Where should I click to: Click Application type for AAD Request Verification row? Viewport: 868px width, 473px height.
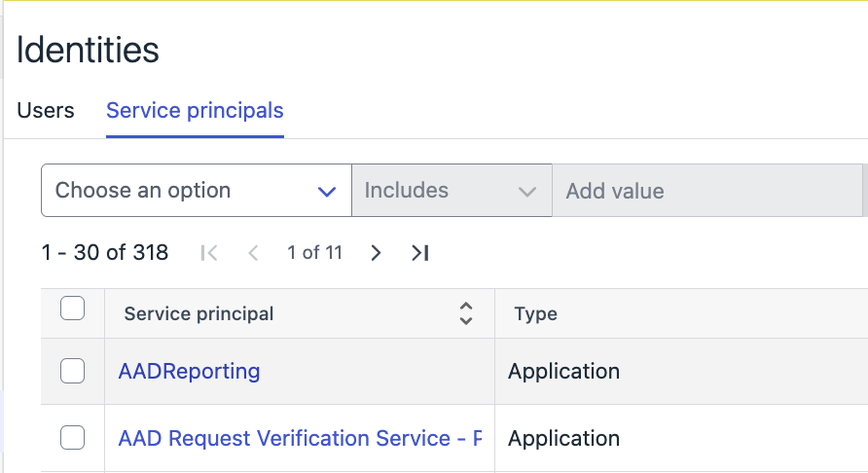coord(563,438)
